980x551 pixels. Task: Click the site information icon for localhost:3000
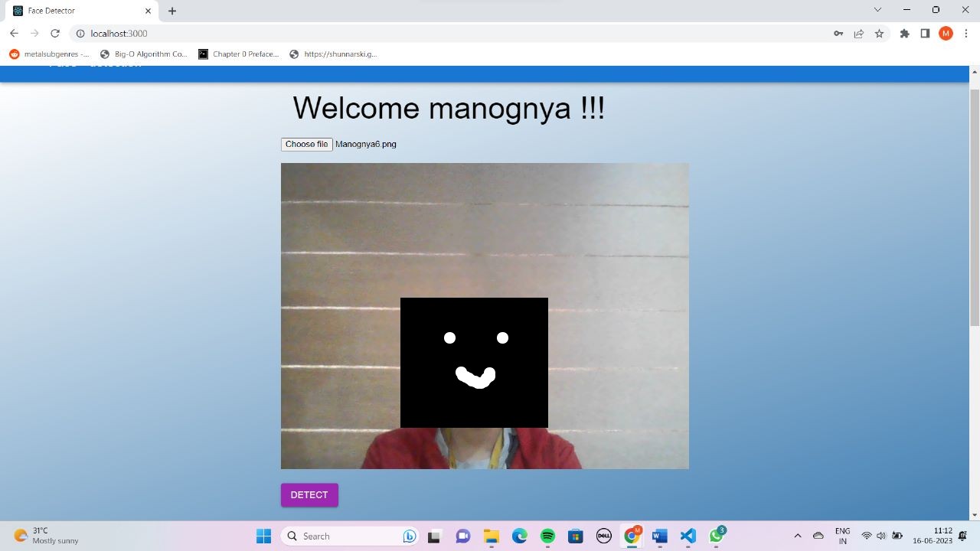click(79, 34)
